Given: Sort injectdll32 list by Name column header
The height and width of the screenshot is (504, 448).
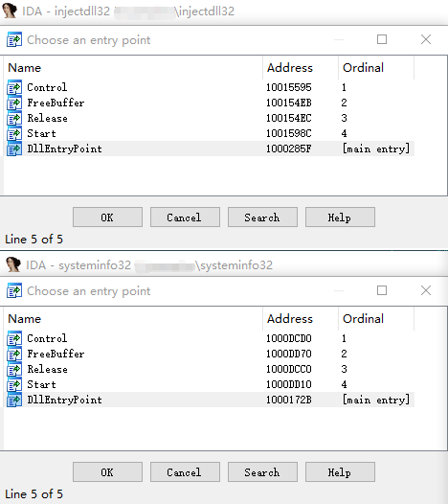Looking at the screenshot, I should coord(133,68).
